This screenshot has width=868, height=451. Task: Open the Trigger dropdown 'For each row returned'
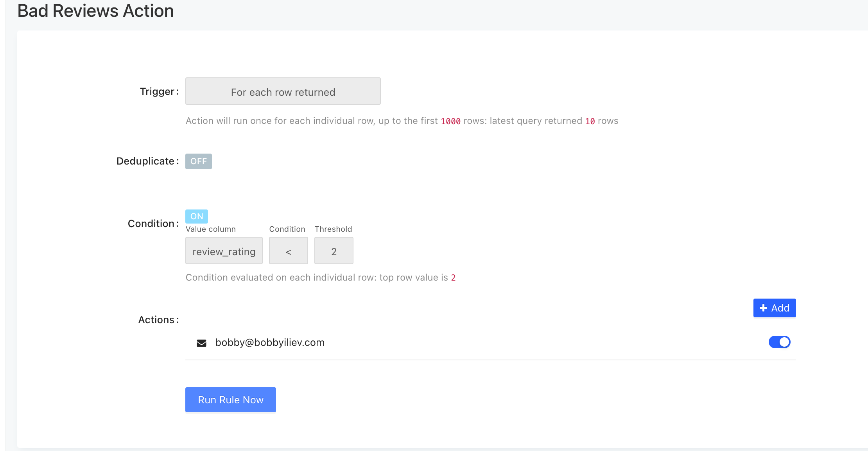(x=283, y=91)
